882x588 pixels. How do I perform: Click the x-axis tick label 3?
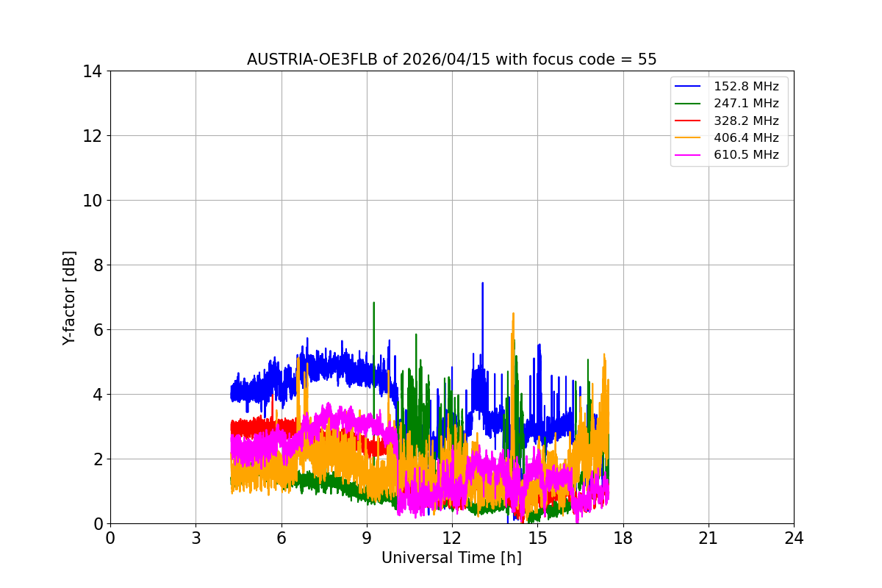tap(196, 538)
